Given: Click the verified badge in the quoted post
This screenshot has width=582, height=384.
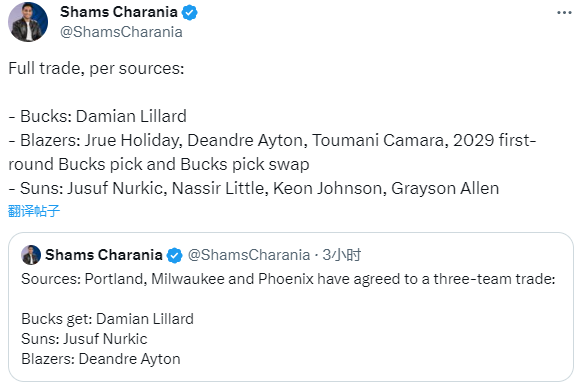Looking at the screenshot, I should coord(174,255).
